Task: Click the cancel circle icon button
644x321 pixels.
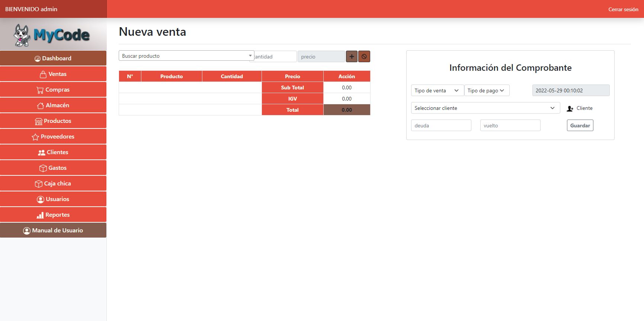Action: (x=364, y=57)
